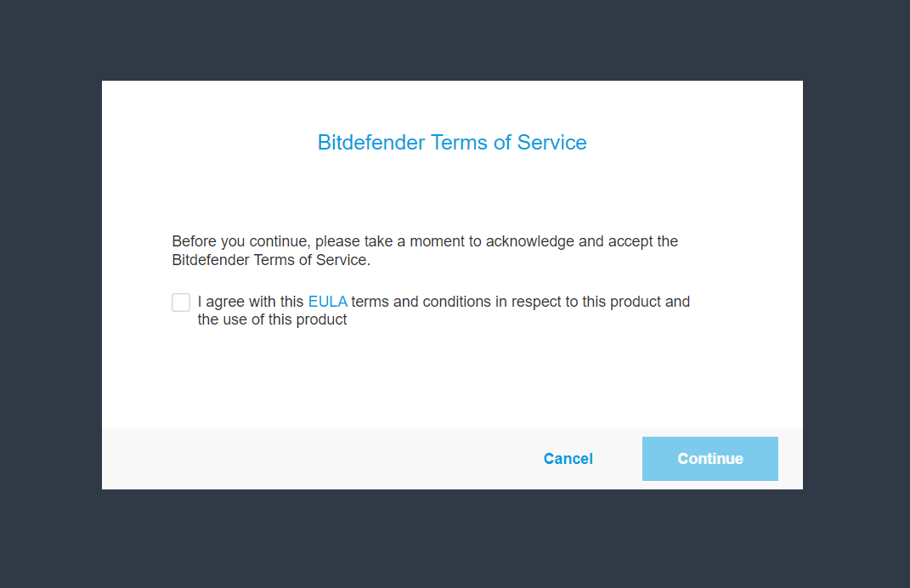This screenshot has height=588, width=910.
Task: Click the empty white area below the checkbox text
Action: point(453,377)
